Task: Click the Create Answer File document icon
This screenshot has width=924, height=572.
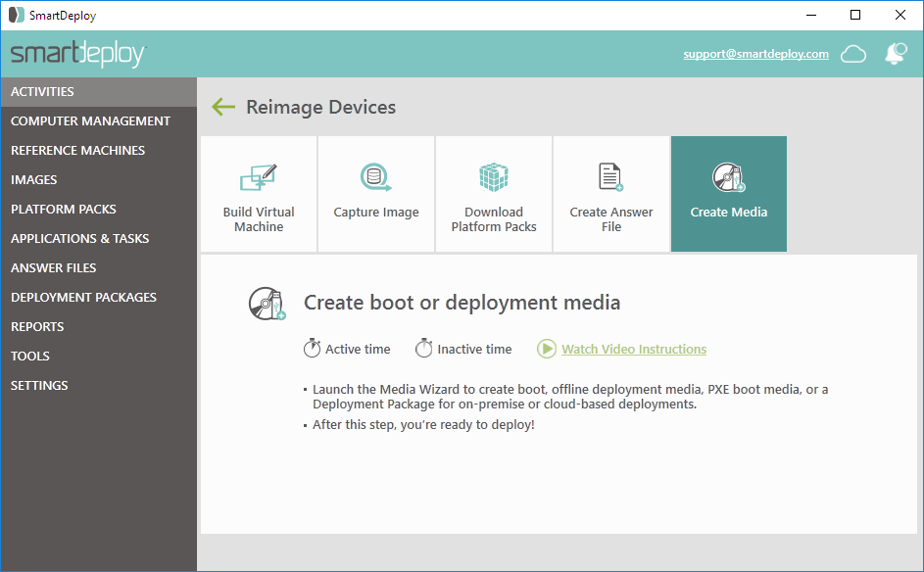Action: [611, 177]
